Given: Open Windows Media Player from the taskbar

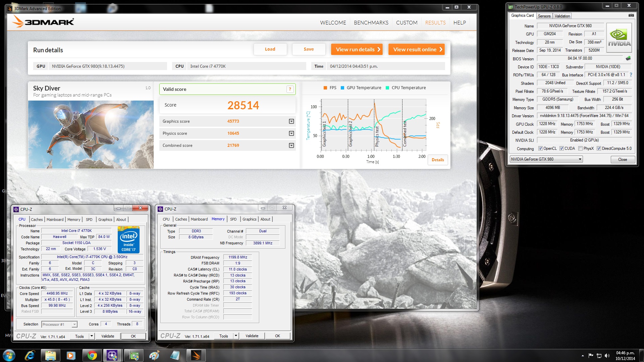Looking at the screenshot, I should coord(71,355).
